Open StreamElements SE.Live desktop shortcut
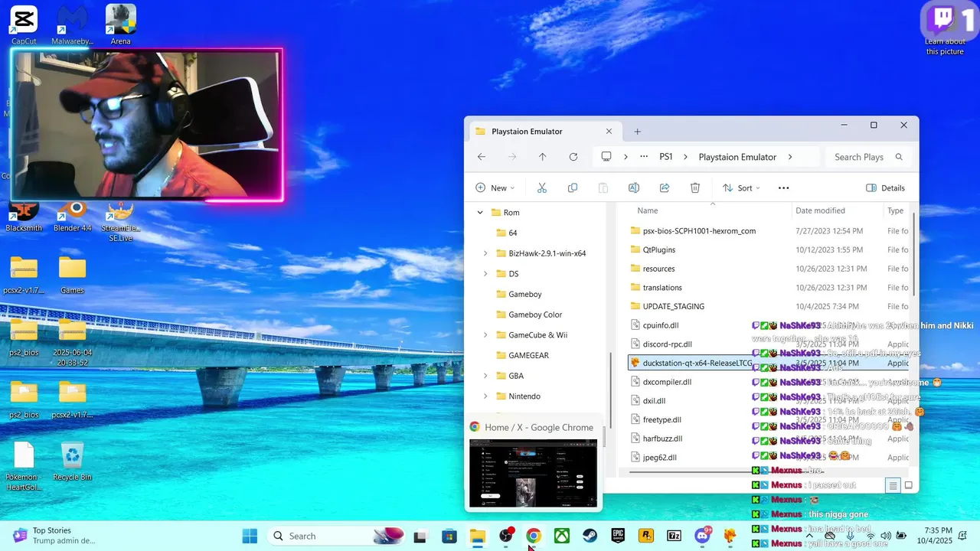The image size is (980, 551). 121,222
